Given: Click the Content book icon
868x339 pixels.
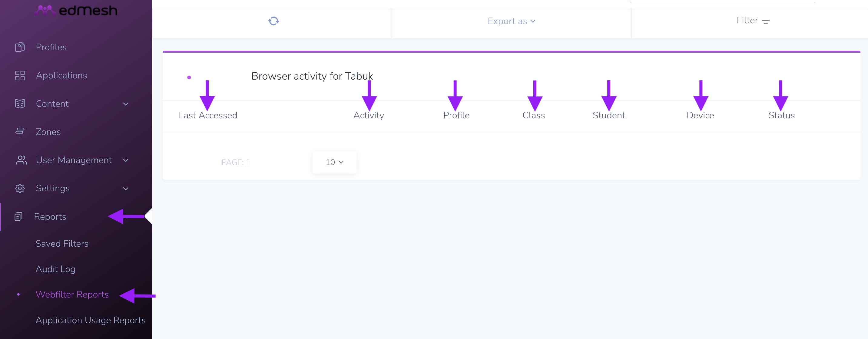Looking at the screenshot, I should pos(20,104).
